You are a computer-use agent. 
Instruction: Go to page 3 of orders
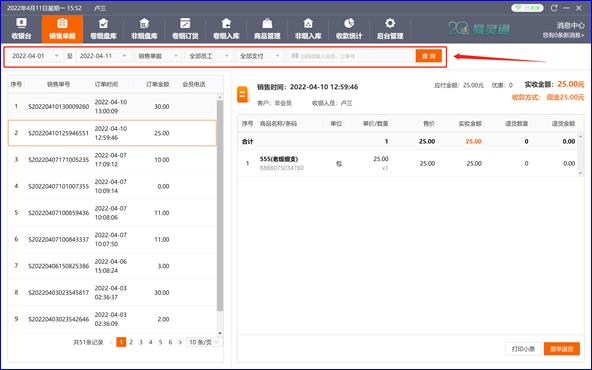(141, 342)
